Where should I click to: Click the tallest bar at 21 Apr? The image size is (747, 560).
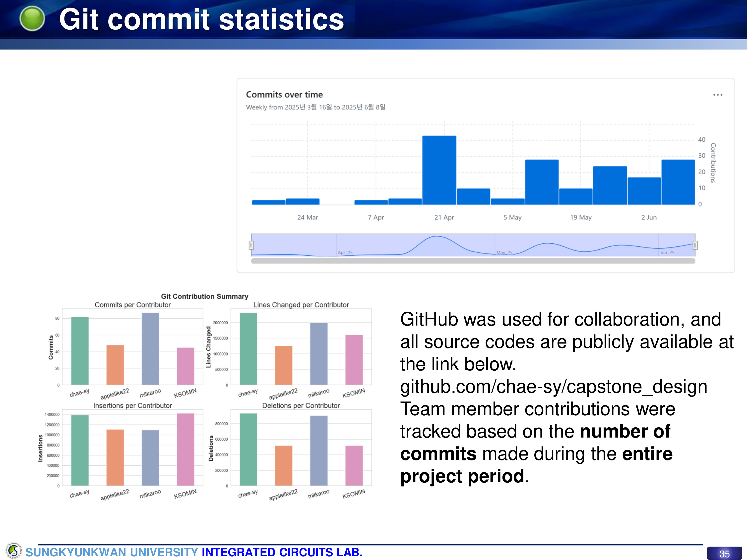point(439,170)
